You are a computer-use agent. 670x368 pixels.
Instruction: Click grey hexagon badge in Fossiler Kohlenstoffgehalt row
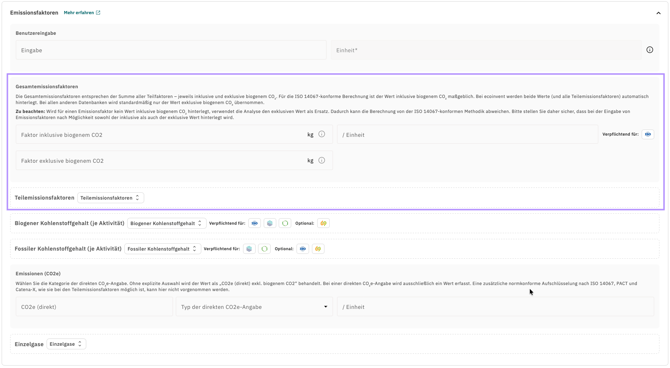pos(249,249)
